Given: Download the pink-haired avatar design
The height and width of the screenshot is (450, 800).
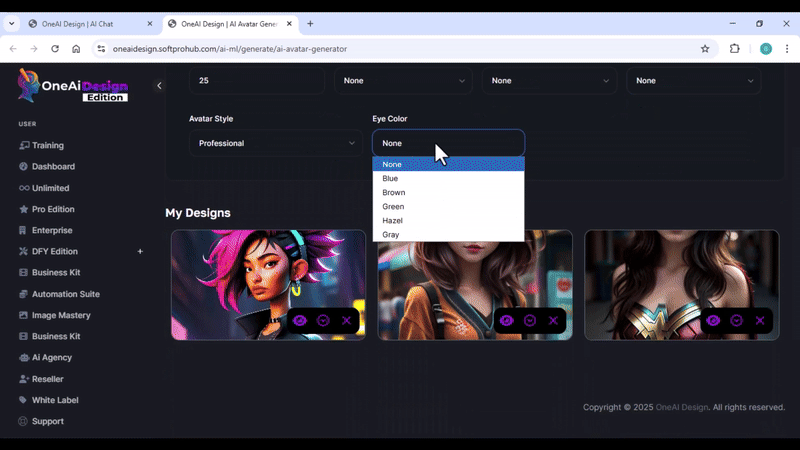Looking at the screenshot, I should [323, 320].
